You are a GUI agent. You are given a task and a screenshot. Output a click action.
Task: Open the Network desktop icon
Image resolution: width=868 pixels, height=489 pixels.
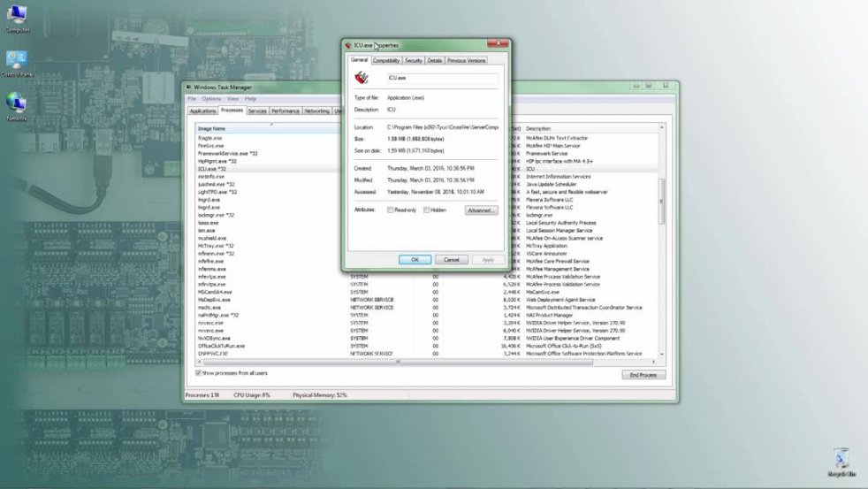(x=17, y=107)
